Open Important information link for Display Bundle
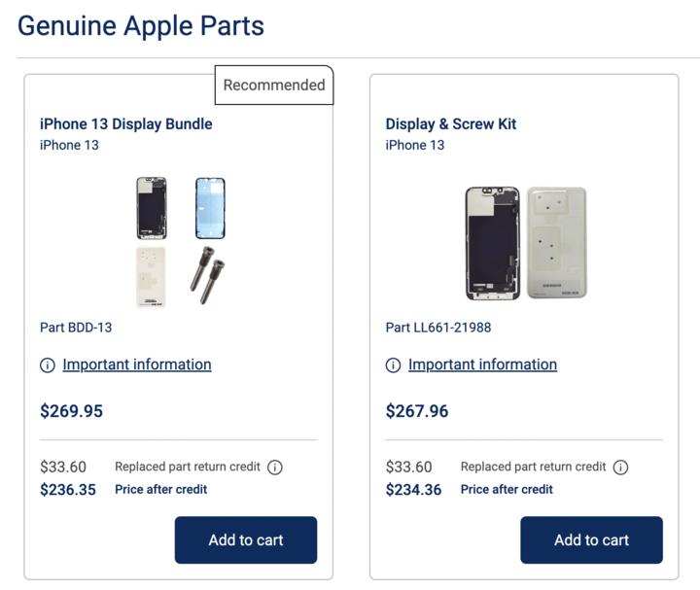 point(137,364)
